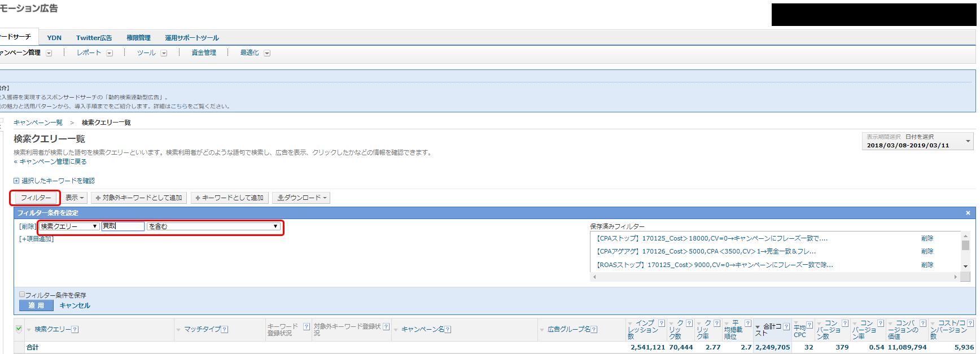Open help icon for コンバージョン率 column

880,324
